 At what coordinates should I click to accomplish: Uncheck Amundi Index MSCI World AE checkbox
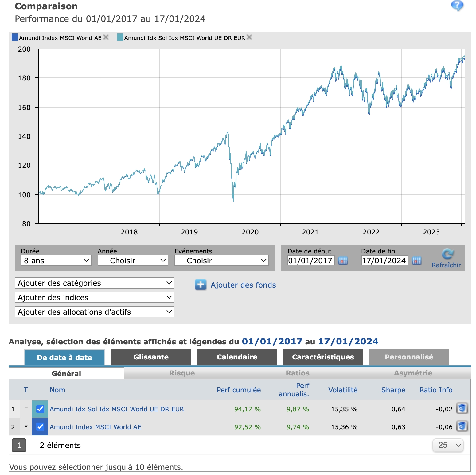[40, 427]
